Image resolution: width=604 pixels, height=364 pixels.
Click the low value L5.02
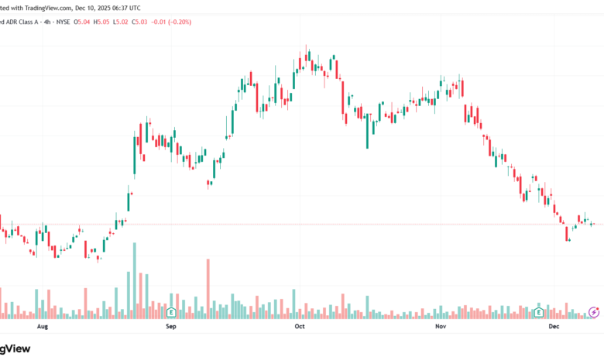tap(120, 22)
